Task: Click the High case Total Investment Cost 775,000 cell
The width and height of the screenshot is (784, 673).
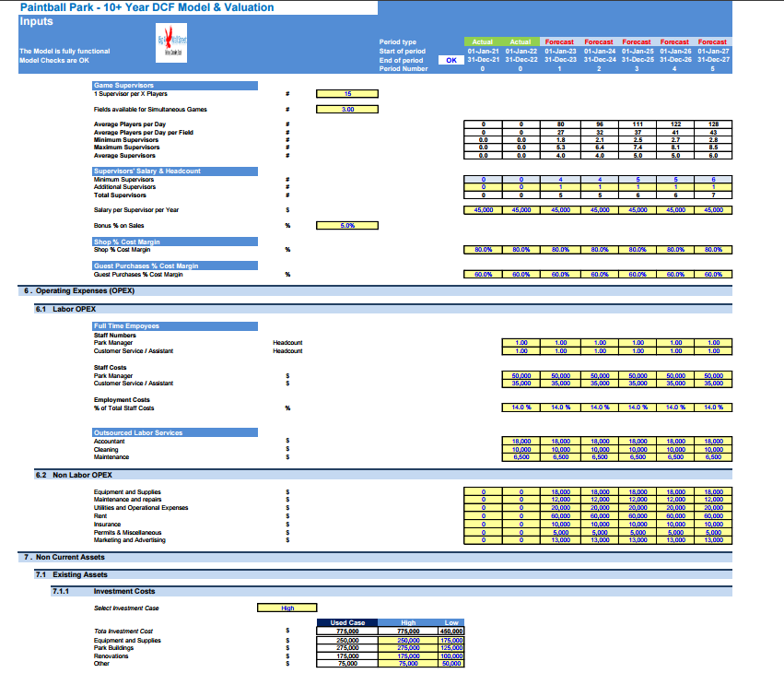Action: 408,632
